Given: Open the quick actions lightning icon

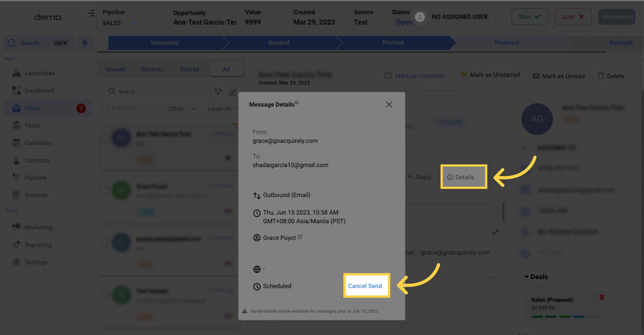Looking at the screenshot, I should [x=85, y=43].
